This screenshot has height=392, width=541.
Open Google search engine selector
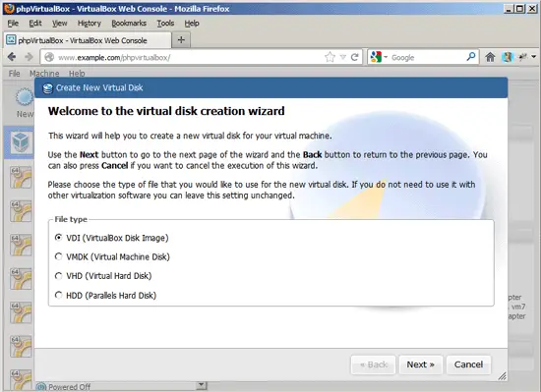pos(379,57)
